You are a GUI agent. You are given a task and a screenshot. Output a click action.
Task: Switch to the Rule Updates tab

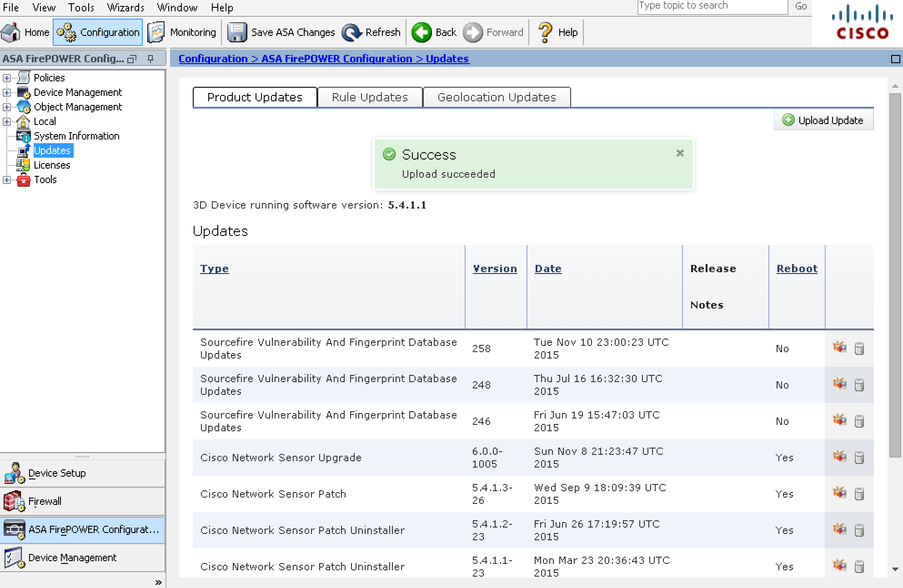point(370,97)
